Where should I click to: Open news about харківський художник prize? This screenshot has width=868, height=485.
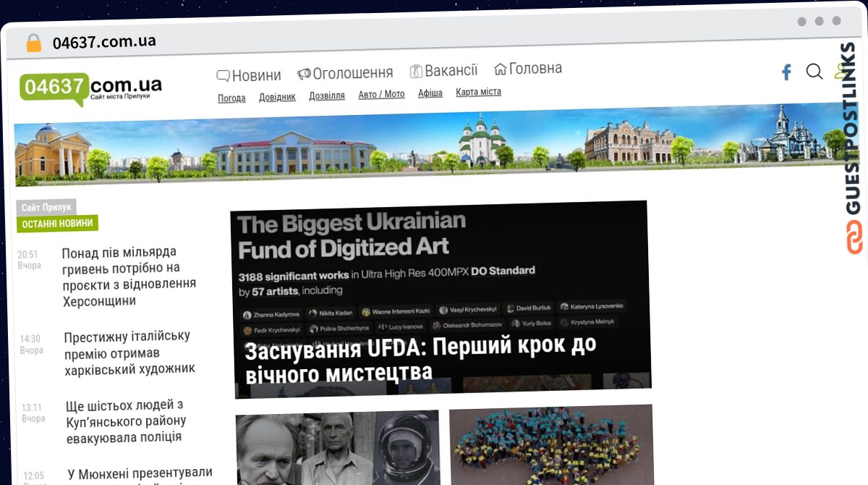tap(129, 353)
